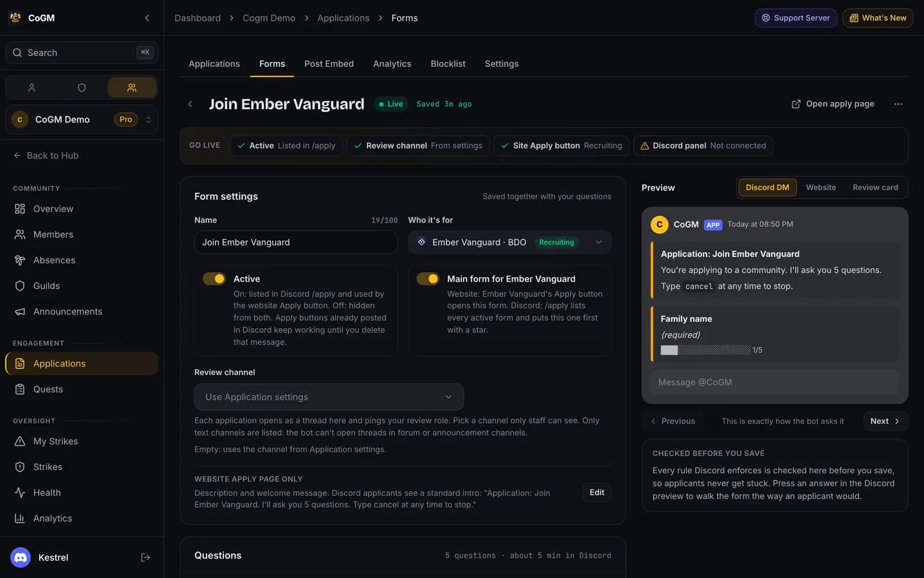
Task: Open the Review channel dropdown
Action: [329, 397]
